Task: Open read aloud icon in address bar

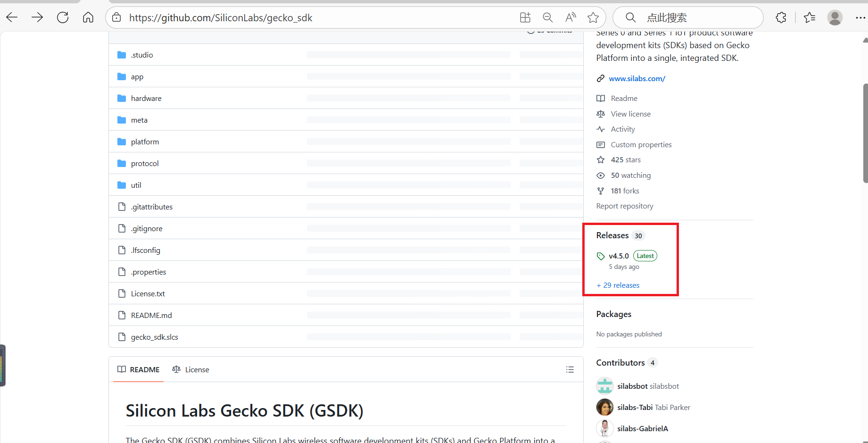Action: (570, 18)
